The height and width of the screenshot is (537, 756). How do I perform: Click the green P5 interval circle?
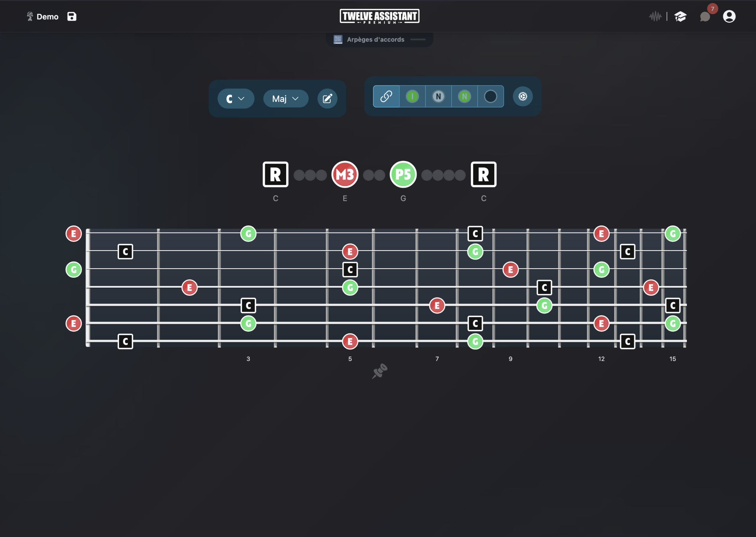click(403, 174)
